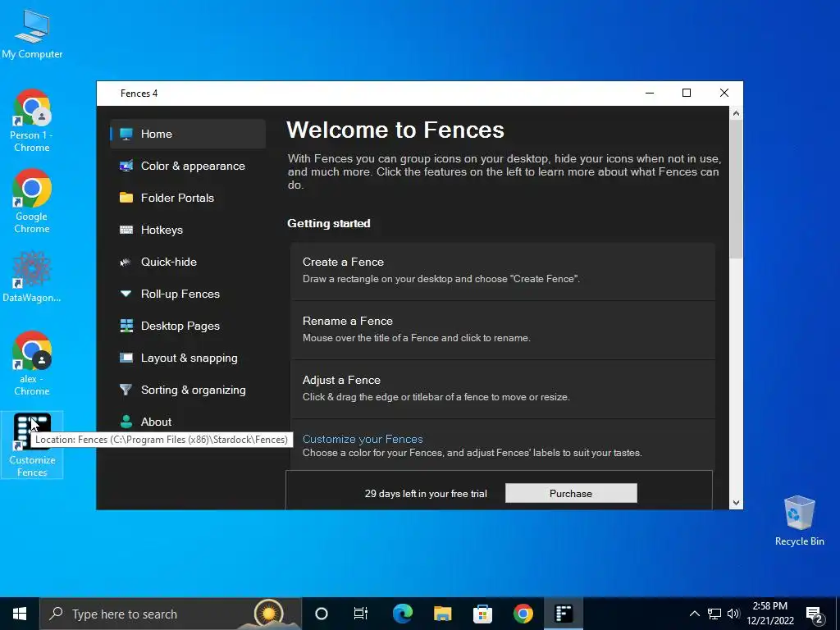The height and width of the screenshot is (630, 840).
Task: Open the volume tray icon
Action: 733,614
